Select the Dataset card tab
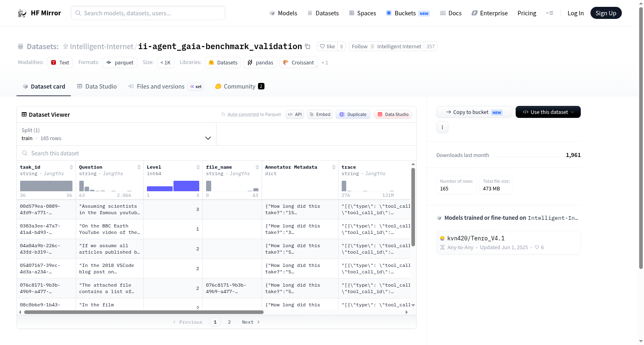Viewport: 644px width, 345px height. [x=44, y=87]
